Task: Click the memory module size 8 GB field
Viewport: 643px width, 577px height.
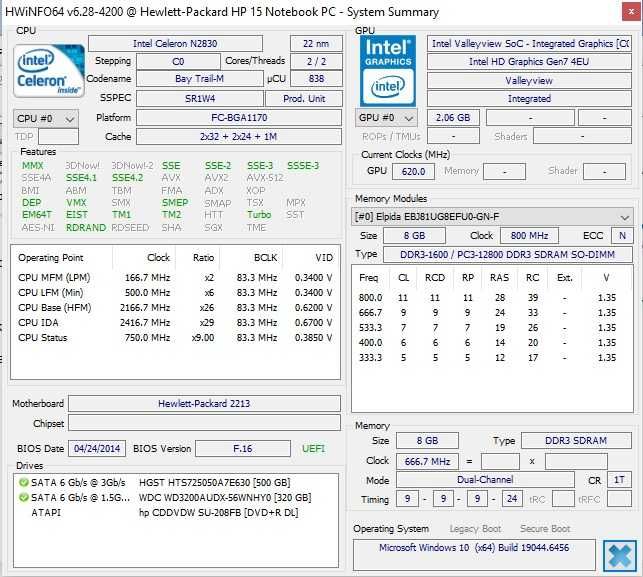Action: (414, 235)
